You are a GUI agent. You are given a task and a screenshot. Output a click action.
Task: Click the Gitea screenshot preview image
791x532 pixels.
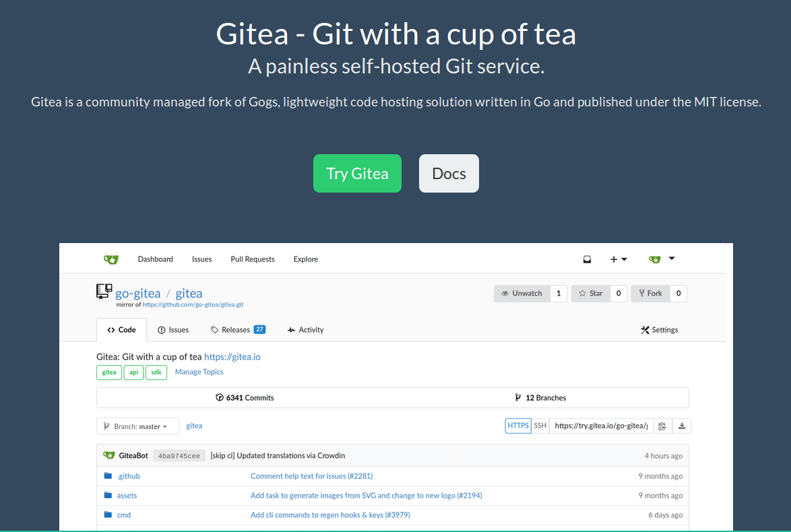[396, 387]
